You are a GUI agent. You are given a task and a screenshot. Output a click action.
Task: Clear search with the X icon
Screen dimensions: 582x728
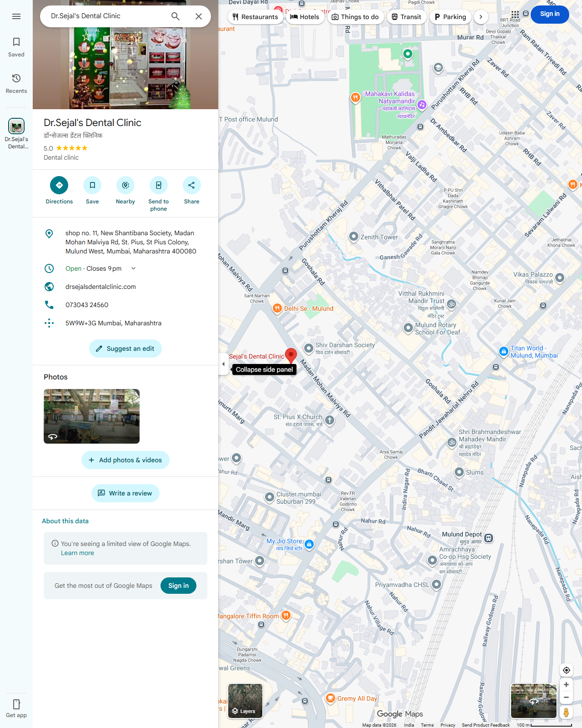tap(199, 16)
